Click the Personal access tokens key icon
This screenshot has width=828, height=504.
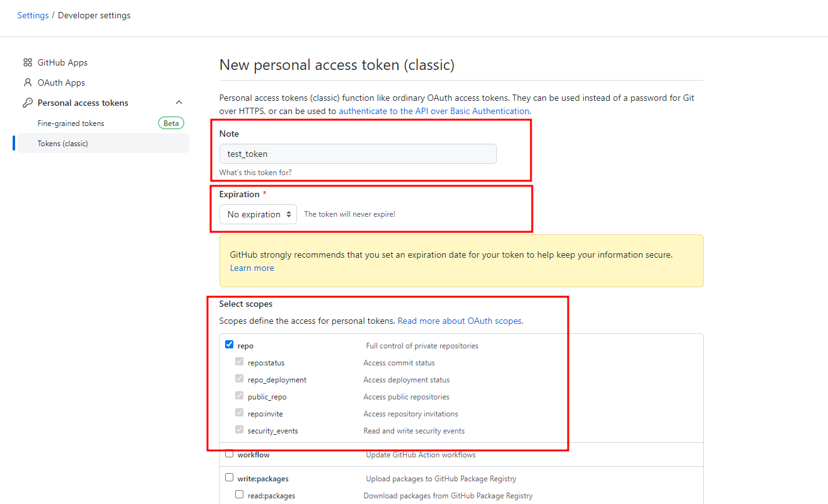pos(27,103)
